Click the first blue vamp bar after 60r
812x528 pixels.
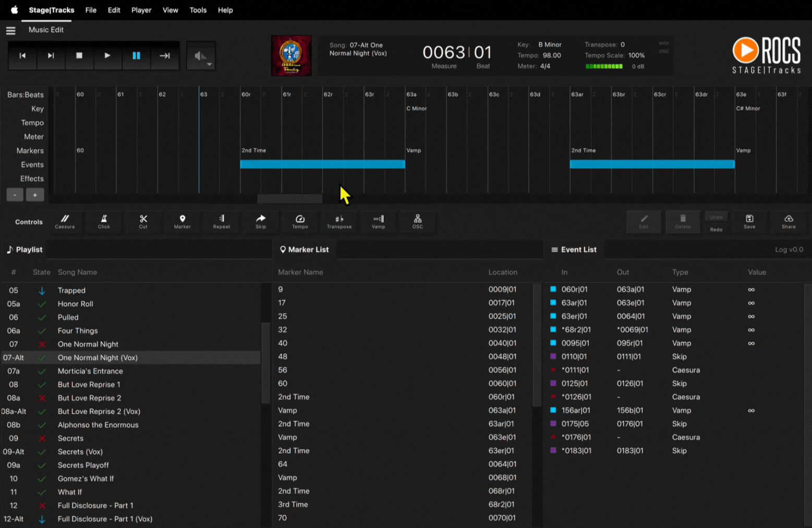(x=322, y=164)
